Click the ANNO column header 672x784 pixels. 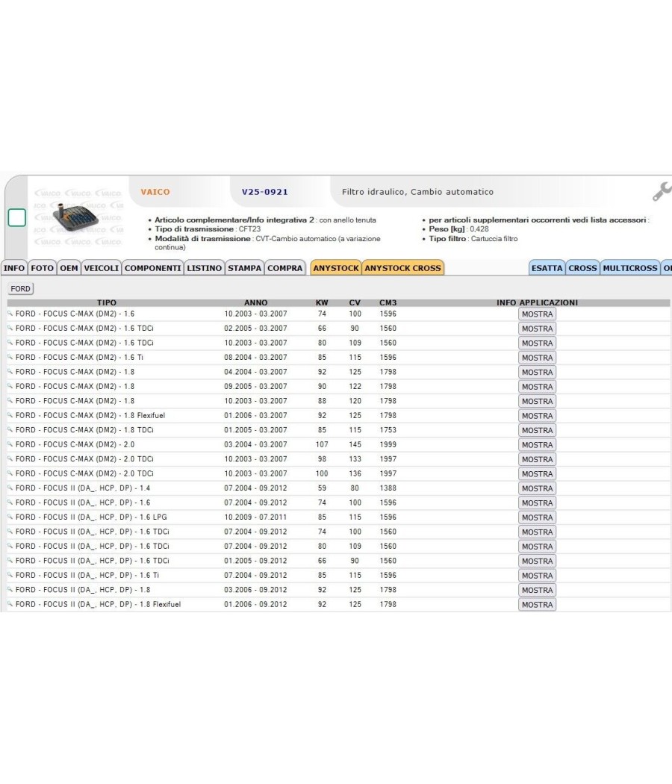tap(255, 302)
